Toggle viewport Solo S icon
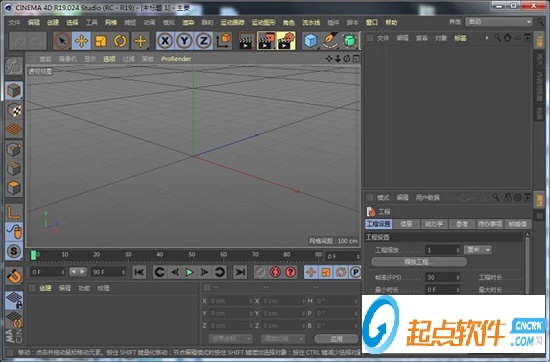 (14, 251)
